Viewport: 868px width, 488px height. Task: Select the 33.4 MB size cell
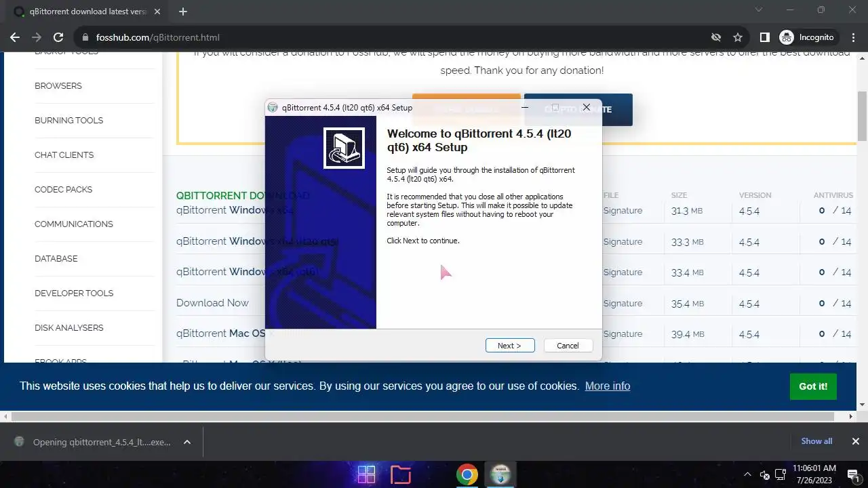pyautogui.click(x=687, y=272)
